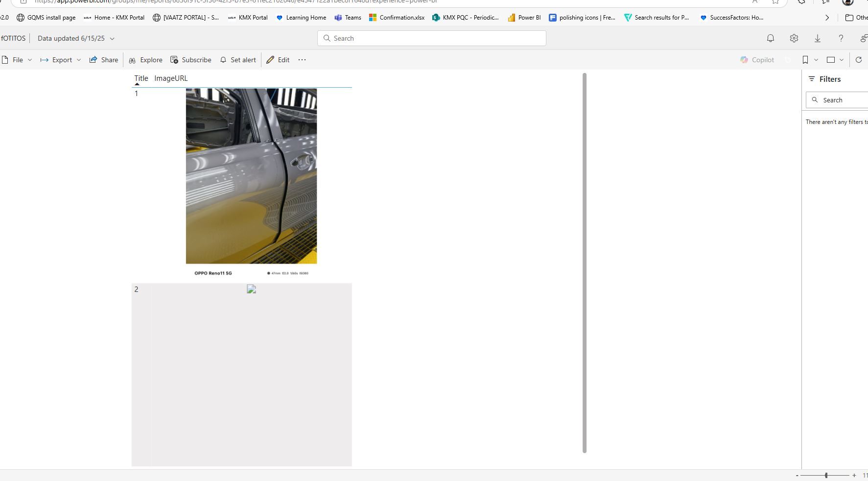
Task: Open the view layout icon
Action: 831,60
